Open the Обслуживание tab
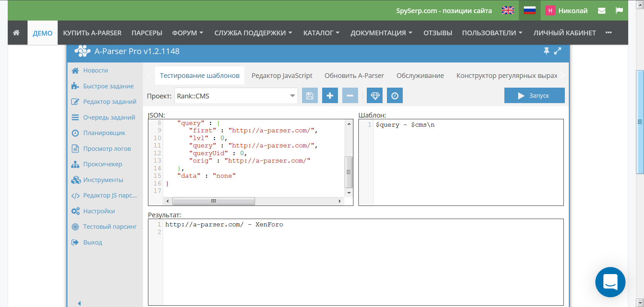Viewport: 644px width, 307px height. (x=420, y=76)
